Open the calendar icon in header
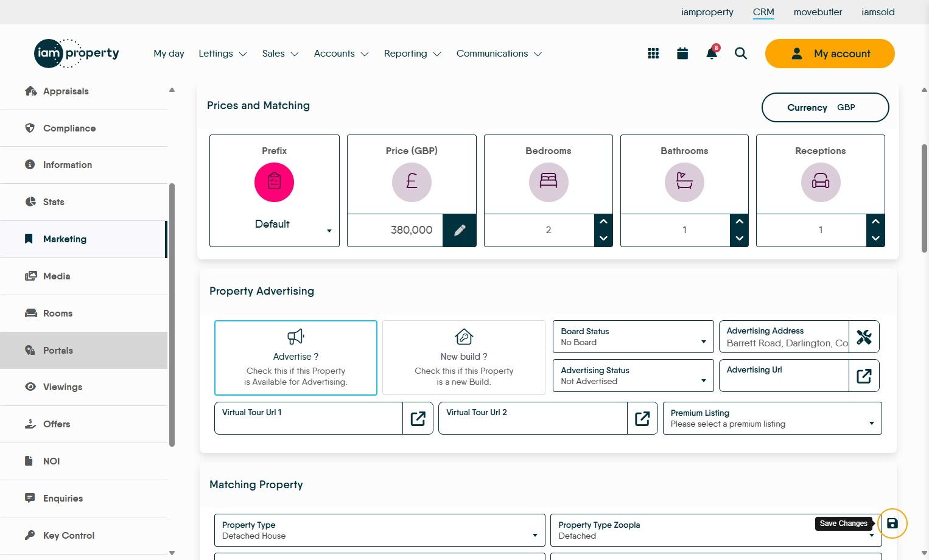Viewport: 929px width, 560px height. tap(682, 54)
